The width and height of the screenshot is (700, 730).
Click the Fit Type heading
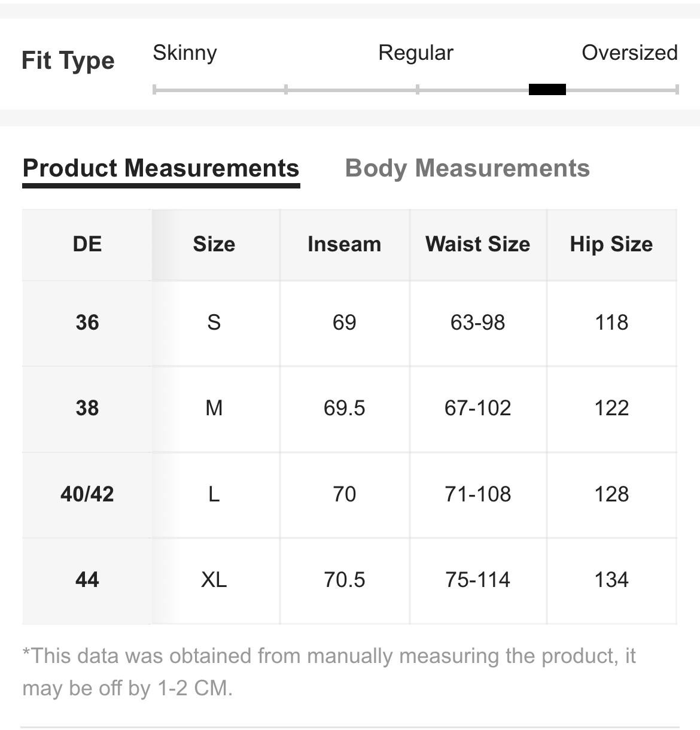point(68,61)
